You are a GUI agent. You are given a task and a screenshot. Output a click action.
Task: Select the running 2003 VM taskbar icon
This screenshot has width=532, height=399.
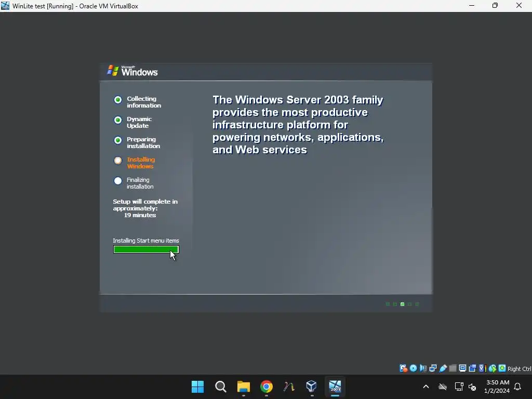click(335, 387)
